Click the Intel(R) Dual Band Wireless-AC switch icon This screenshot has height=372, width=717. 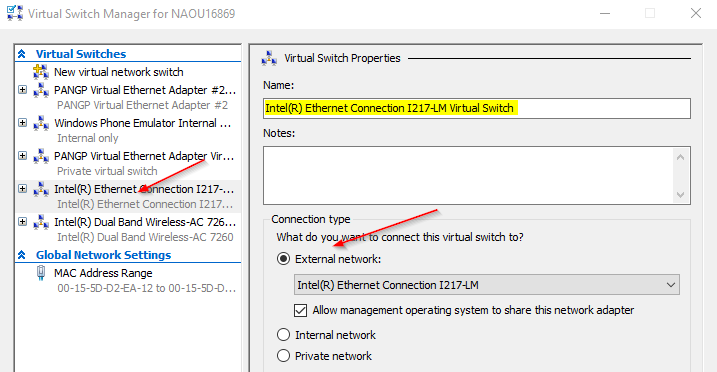41,222
